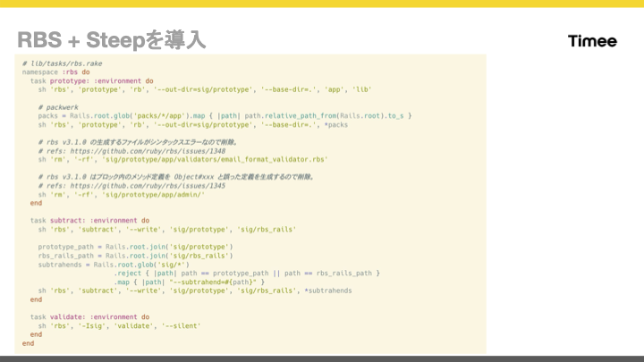Click the Timee logo
Viewport: 644px width, 362px height.
tap(592, 41)
